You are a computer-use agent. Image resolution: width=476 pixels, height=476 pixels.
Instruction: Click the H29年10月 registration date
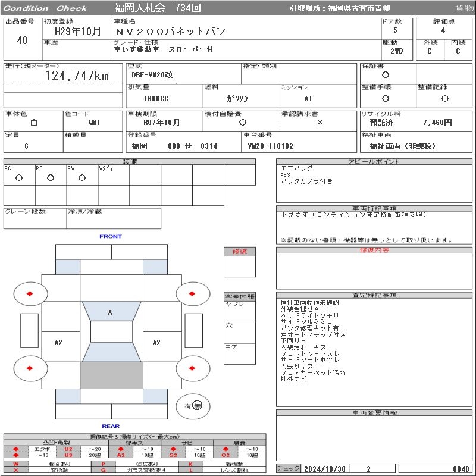tap(78, 31)
